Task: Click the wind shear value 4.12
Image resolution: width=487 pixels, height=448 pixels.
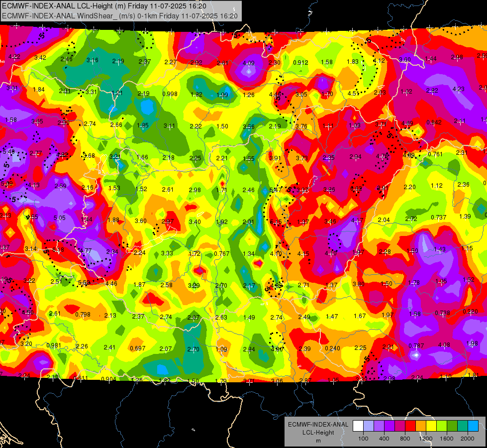Action: point(379,61)
